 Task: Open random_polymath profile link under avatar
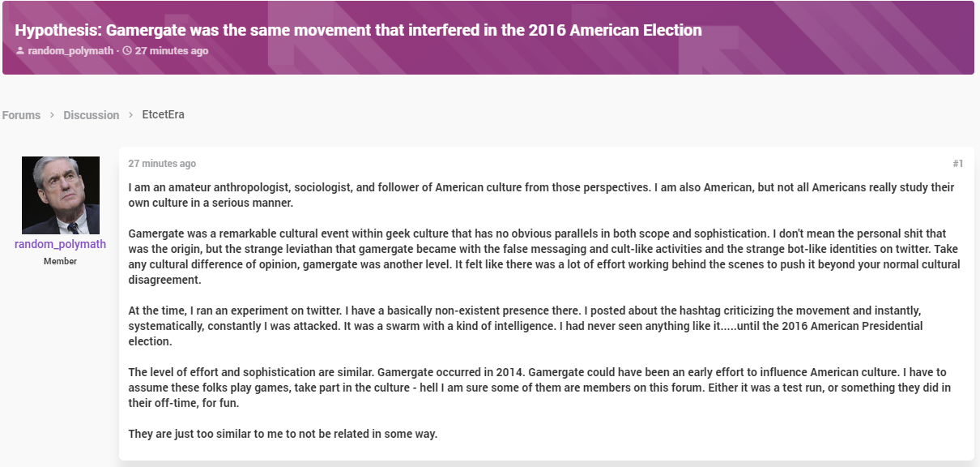point(61,244)
